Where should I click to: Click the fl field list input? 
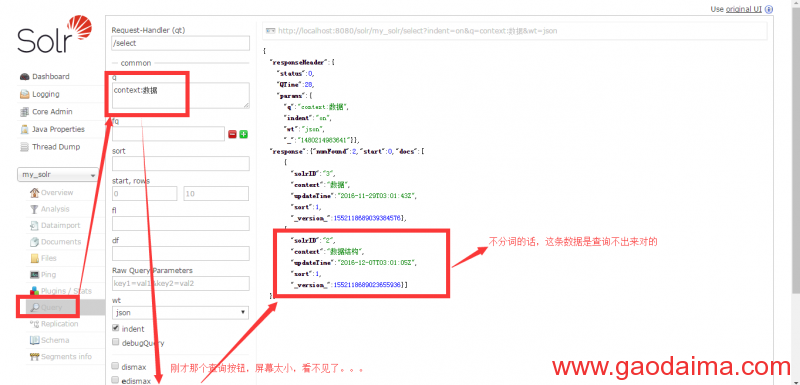(x=181, y=223)
